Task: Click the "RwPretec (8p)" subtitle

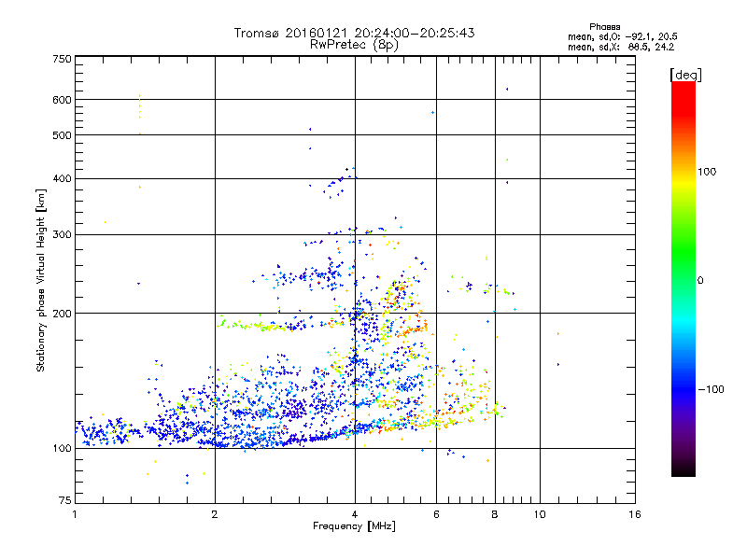Action: (354, 45)
